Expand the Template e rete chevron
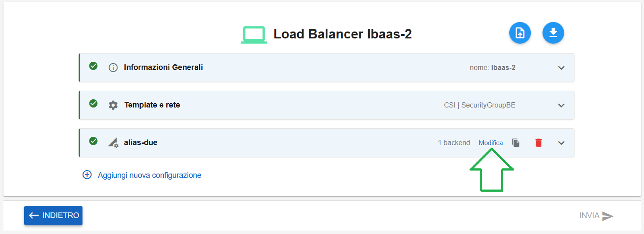This screenshot has width=644, height=234. pos(561,105)
